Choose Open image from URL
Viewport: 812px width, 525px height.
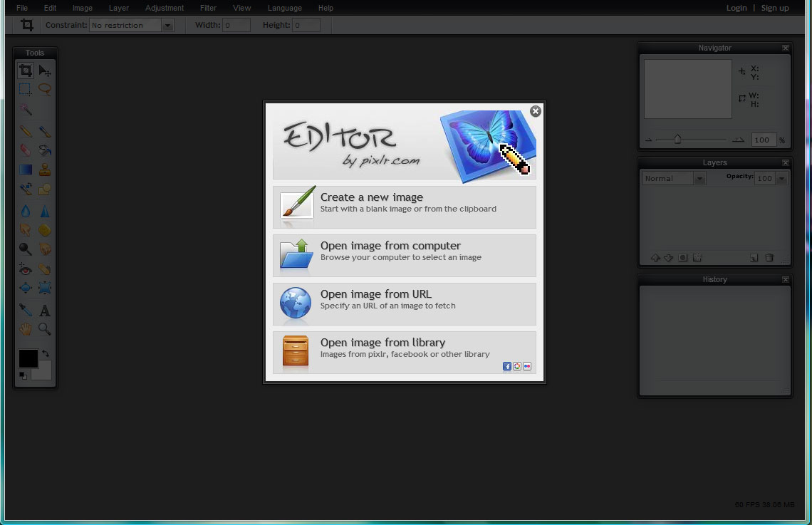405,304
